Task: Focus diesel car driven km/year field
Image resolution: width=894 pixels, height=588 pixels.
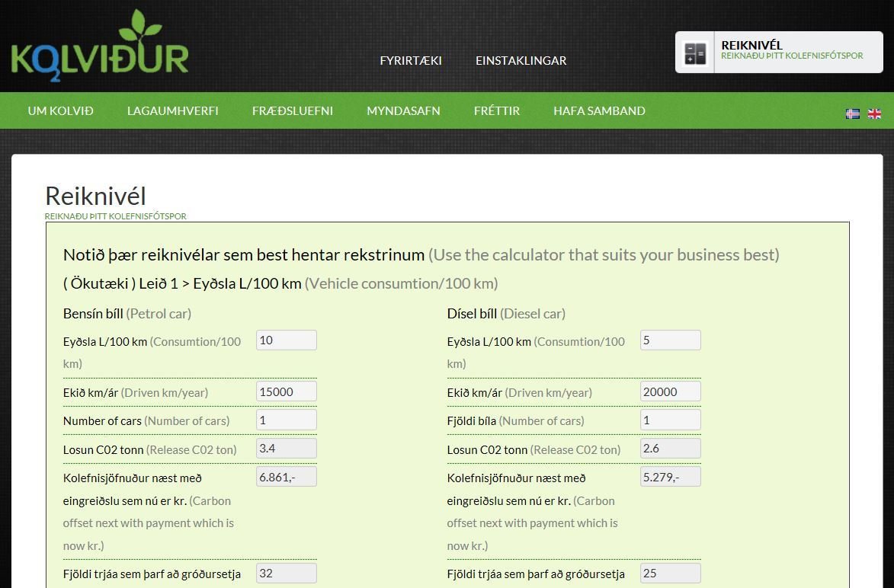Action: (670, 391)
